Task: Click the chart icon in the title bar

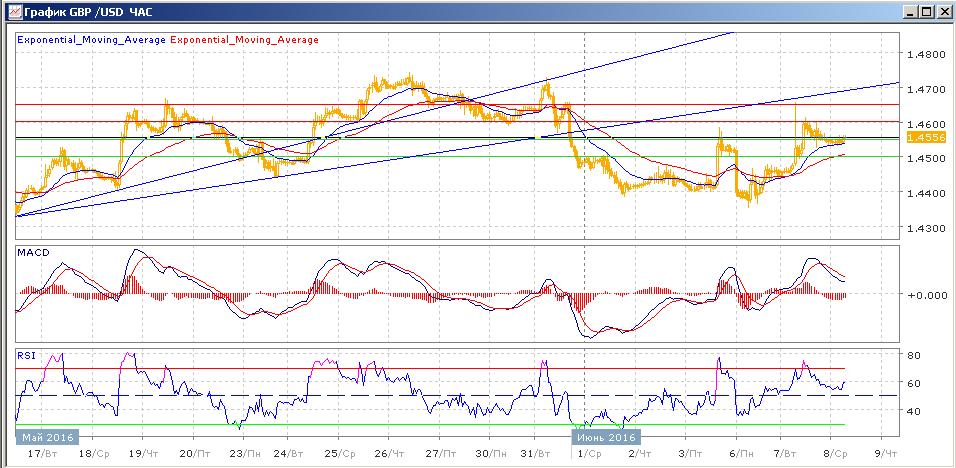Action: 13,12
